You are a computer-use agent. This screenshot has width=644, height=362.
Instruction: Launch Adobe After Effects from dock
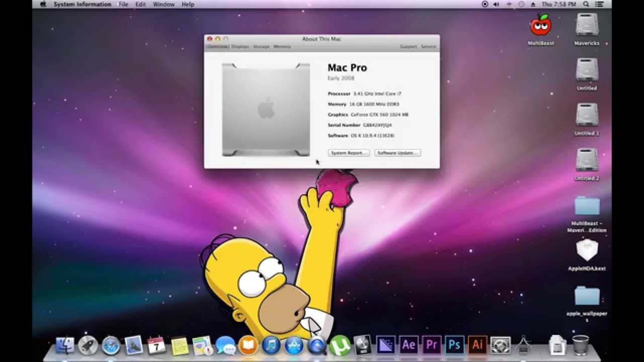409,345
